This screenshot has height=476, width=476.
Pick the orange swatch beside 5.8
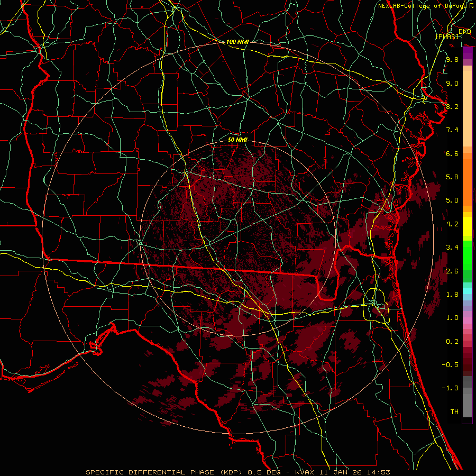(x=467, y=177)
